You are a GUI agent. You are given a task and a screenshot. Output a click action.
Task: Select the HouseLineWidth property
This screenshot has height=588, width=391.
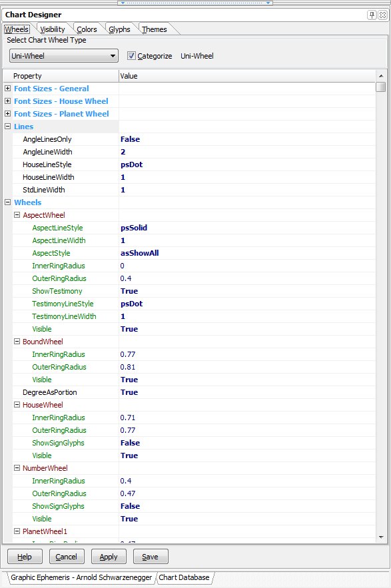(49, 177)
